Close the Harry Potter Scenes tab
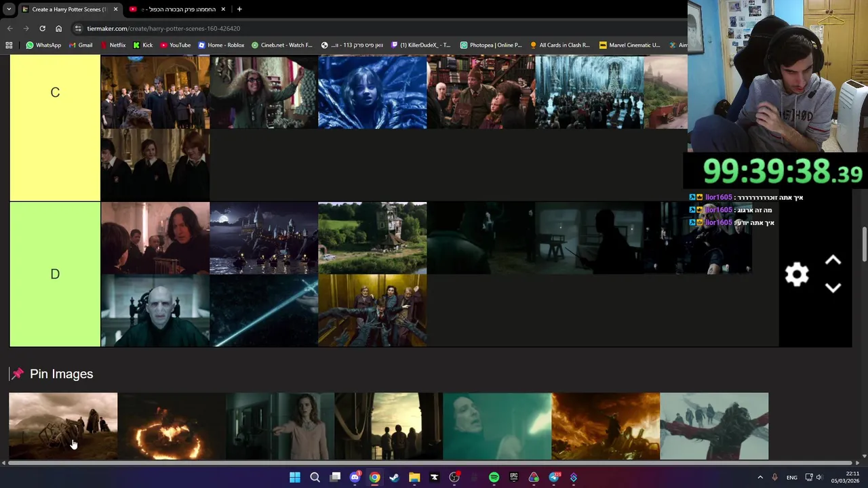Image resolution: width=868 pixels, height=488 pixels. tap(115, 9)
